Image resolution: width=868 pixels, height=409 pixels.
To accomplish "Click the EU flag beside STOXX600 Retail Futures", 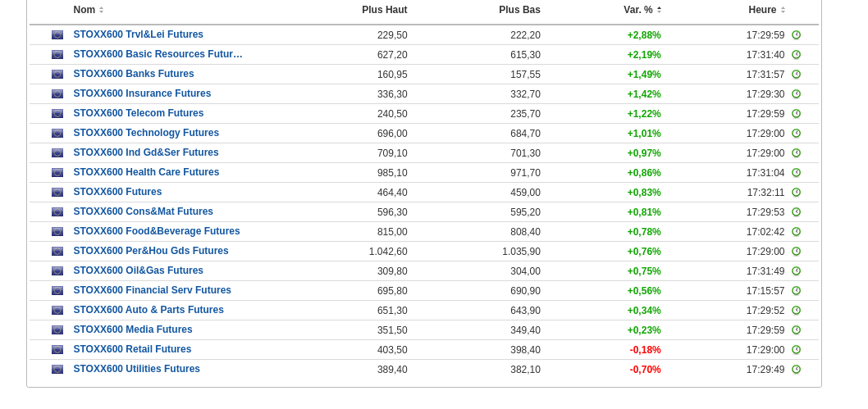I will (57, 350).
